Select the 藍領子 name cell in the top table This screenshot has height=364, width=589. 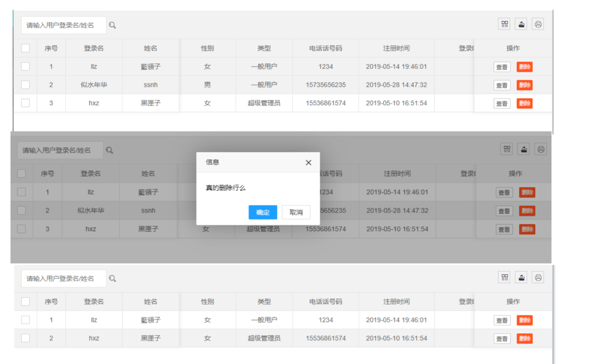click(150, 66)
